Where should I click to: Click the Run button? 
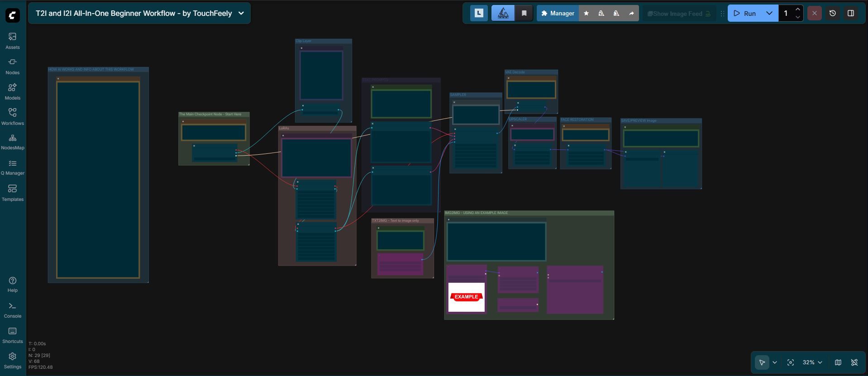coord(744,14)
